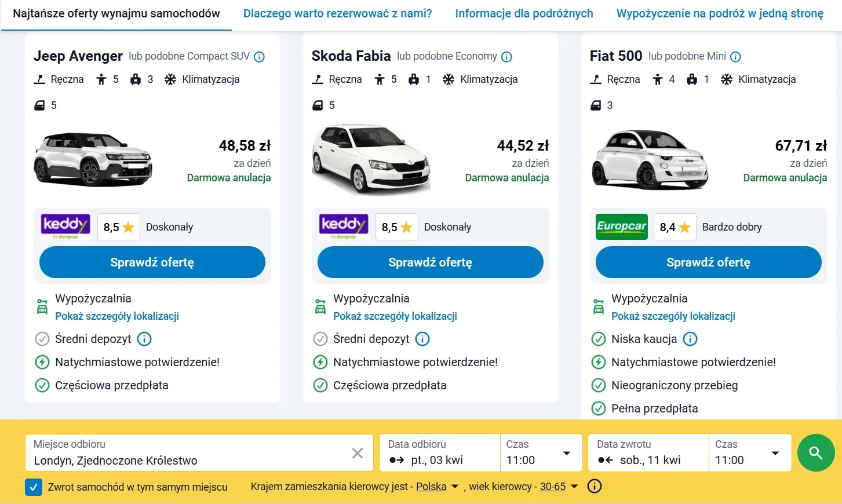Click info icon beside Niska kaucja
The width and height of the screenshot is (842, 504).
(x=690, y=339)
